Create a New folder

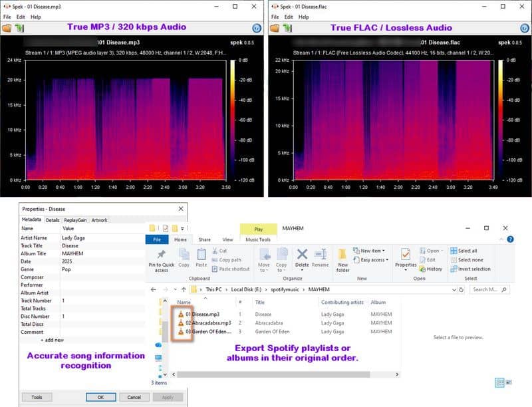(342, 261)
